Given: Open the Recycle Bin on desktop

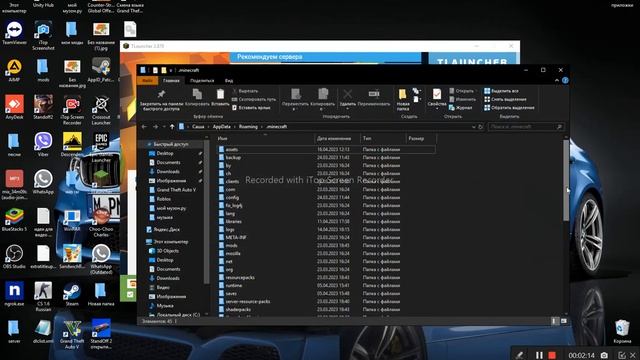Looking at the screenshot, I should [x=622, y=331].
